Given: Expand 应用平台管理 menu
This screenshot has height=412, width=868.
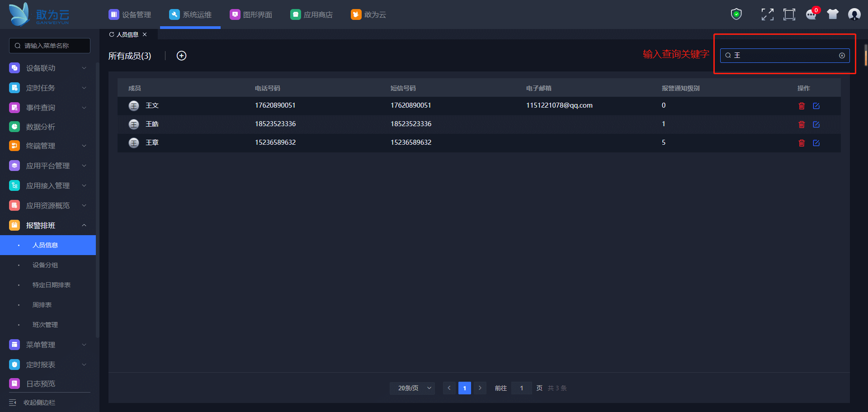Looking at the screenshot, I should pos(48,166).
